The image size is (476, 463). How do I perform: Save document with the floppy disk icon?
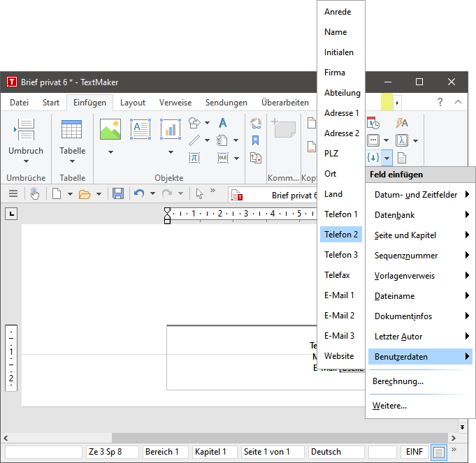coord(118,193)
